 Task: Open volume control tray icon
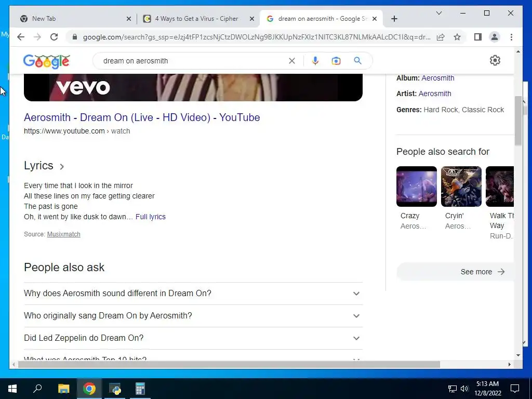(464, 389)
